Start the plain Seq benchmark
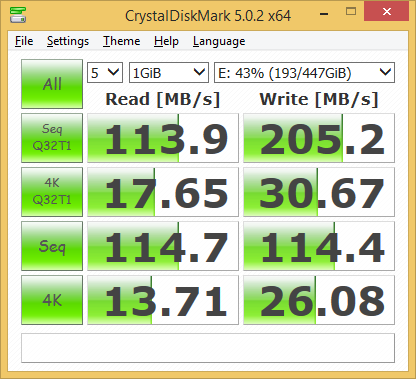Image resolution: width=417 pixels, height=379 pixels. pyautogui.click(x=52, y=246)
